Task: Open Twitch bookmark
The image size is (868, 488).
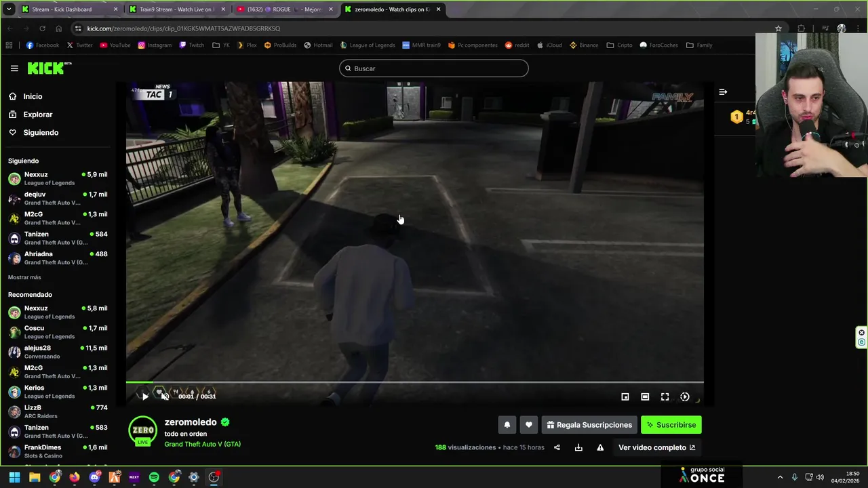Action: click(192, 45)
